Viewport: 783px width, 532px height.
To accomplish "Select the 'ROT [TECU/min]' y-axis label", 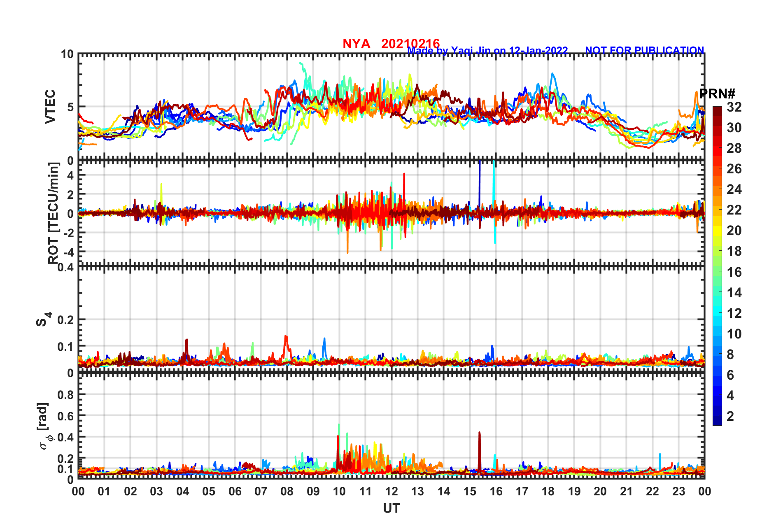I will (x=54, y=213).
